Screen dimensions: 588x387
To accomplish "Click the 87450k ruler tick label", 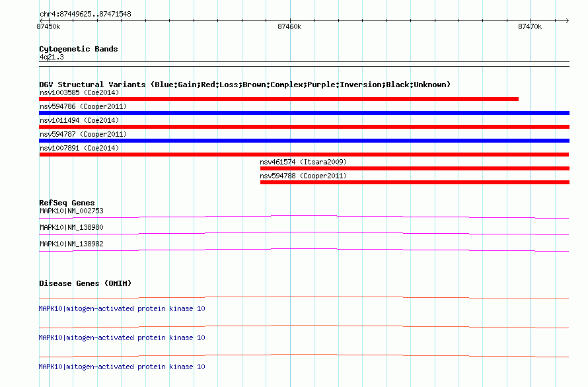I will tap(48, 26).
